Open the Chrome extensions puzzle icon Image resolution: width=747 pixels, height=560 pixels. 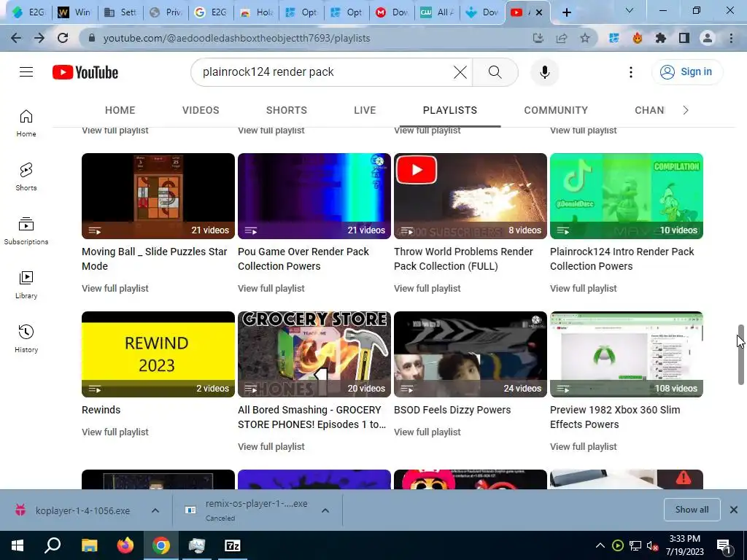(661, 38)
